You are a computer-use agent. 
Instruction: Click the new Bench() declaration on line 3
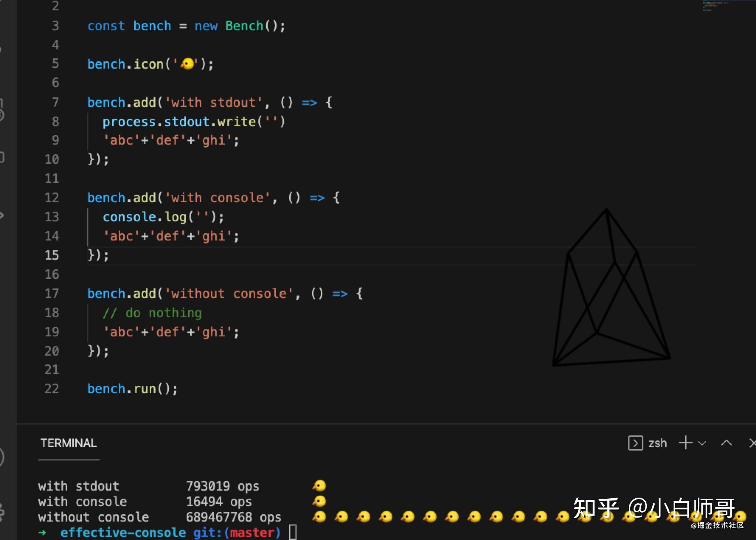pos(186,26)
